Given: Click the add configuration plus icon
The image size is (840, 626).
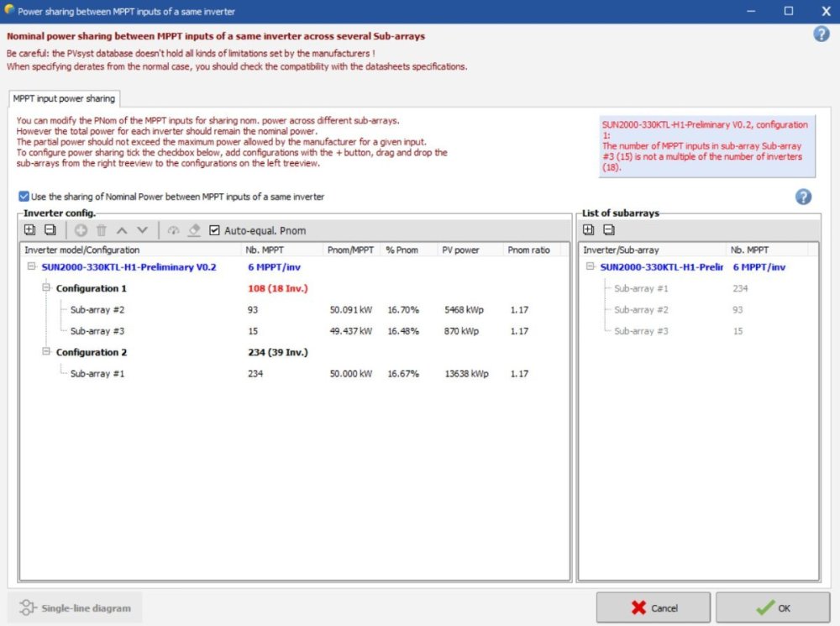Looking at the screenshot, I should click(x=81, y=230).
